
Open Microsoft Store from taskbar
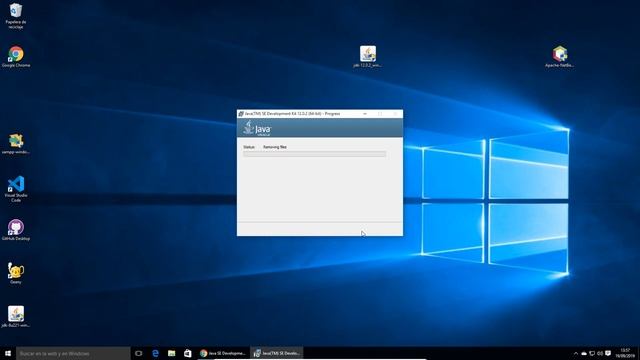188,353
